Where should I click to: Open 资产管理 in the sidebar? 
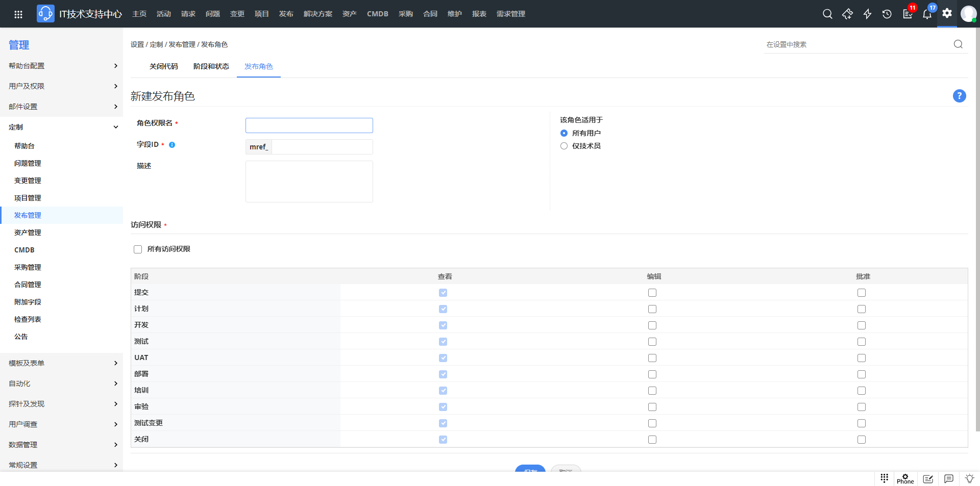tap(28, 233)
